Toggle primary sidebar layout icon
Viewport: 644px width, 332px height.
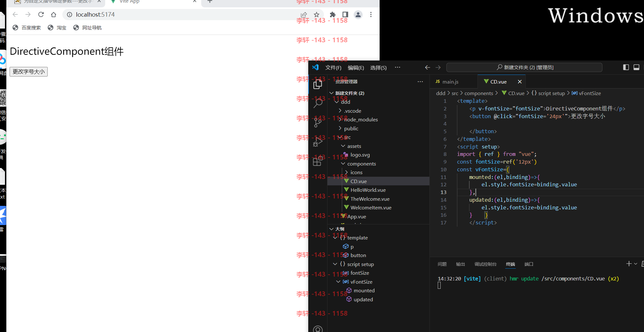626,67
